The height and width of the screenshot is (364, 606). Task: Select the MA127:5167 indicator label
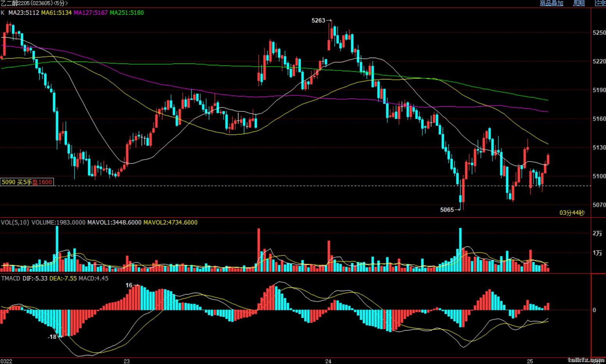click(91, 12)
